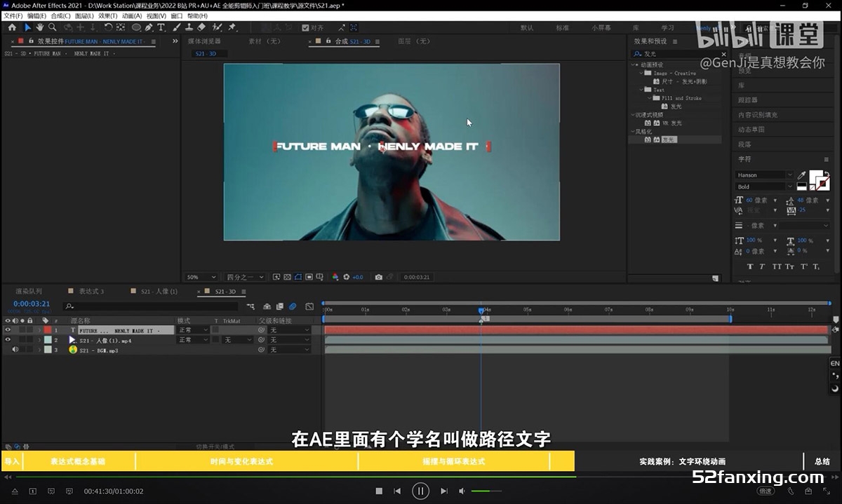842x504 pixels.
Task: Open the 内容识别填充 panel
Action: pyautogui.click(x=758, y=114)
